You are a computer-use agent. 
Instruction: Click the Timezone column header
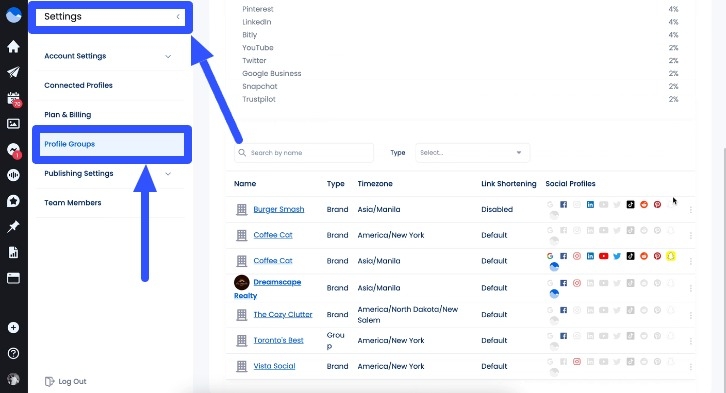click(x=375, y=183)
